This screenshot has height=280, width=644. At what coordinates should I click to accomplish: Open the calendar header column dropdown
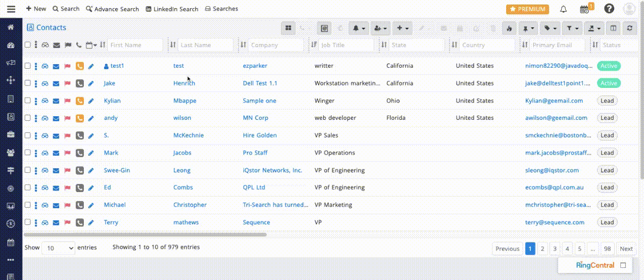[x=91, y=45]
